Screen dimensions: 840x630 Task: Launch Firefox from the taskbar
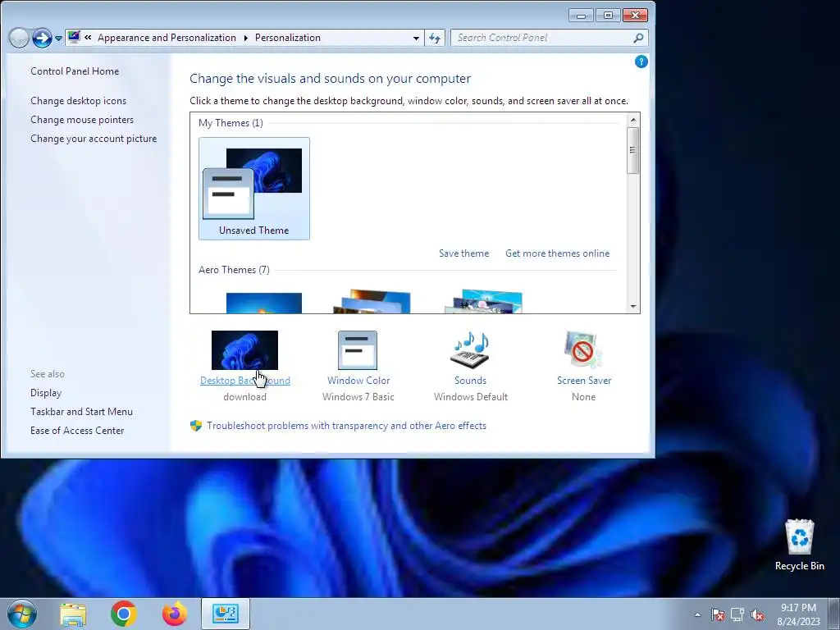click(175, 614)
